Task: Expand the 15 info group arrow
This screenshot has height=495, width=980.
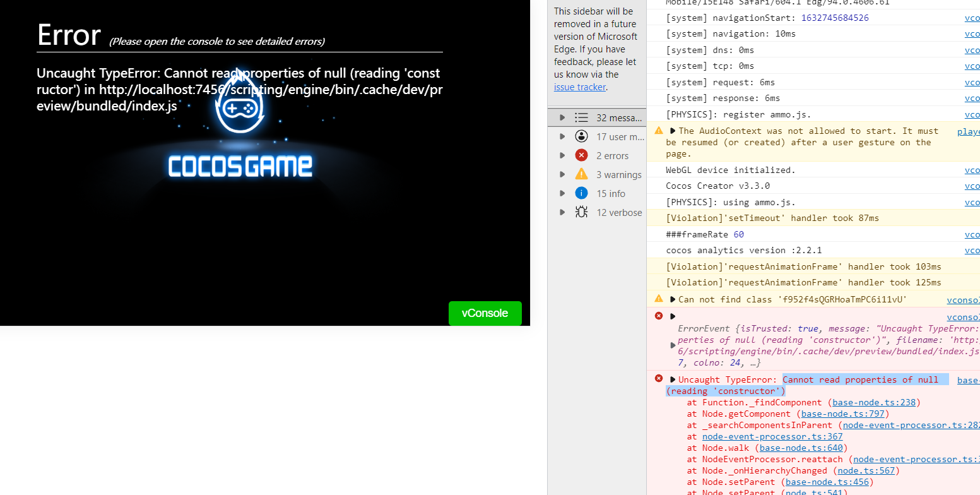Action: point(562,193)
